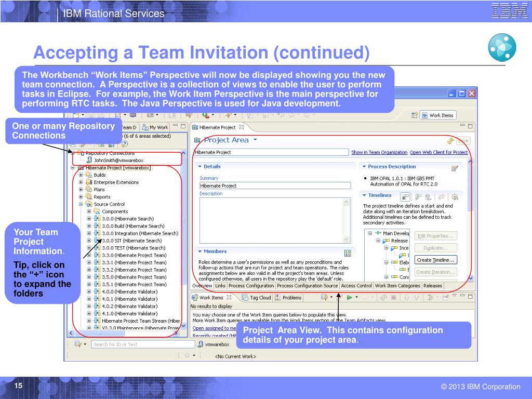
Task: Click the Project Area heading icon
Action: 197,140
